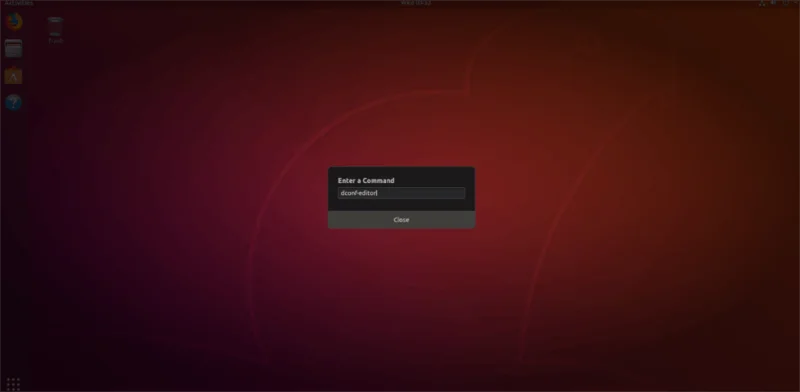Open the Activities overview in top bar
800x392 pixels.
pos(18,3)
